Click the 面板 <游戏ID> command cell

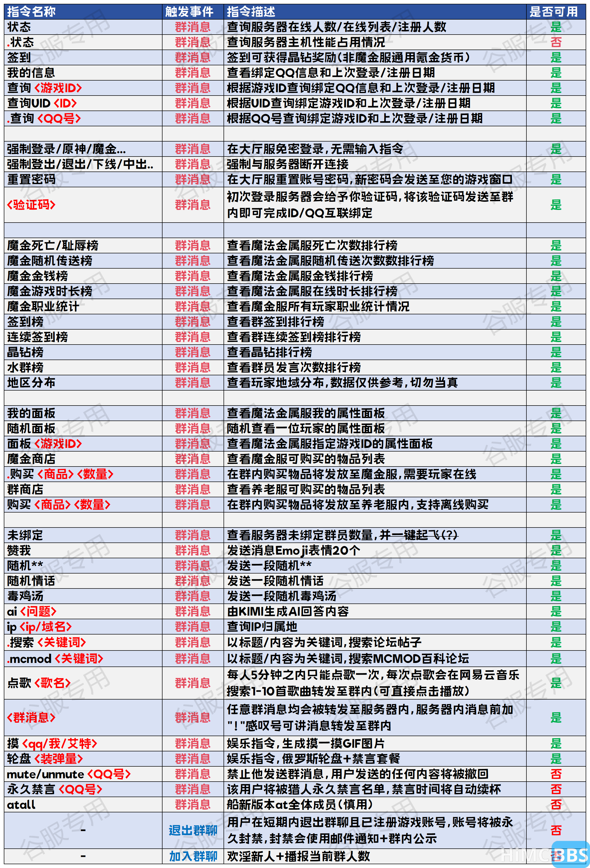(x=83, y=444)
